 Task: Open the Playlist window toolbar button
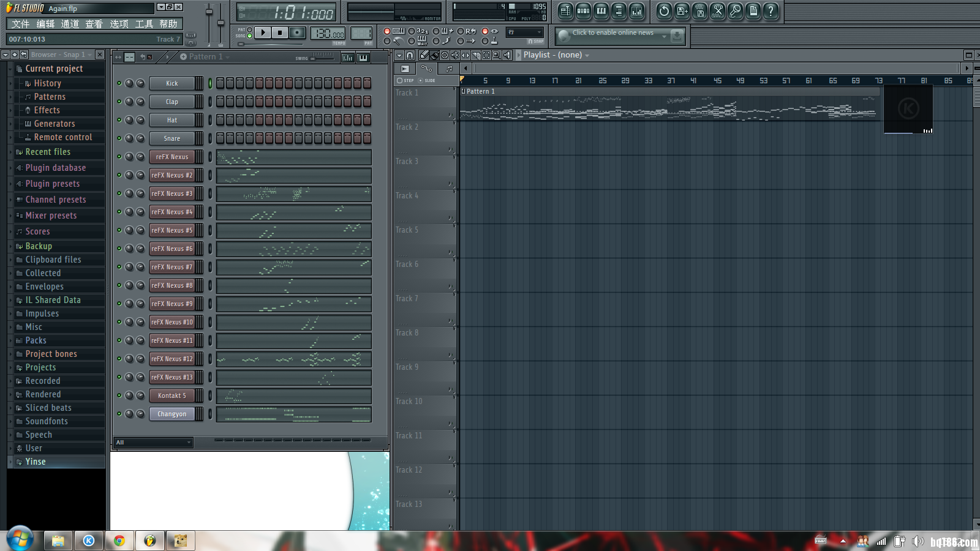(x=565, y=10)
